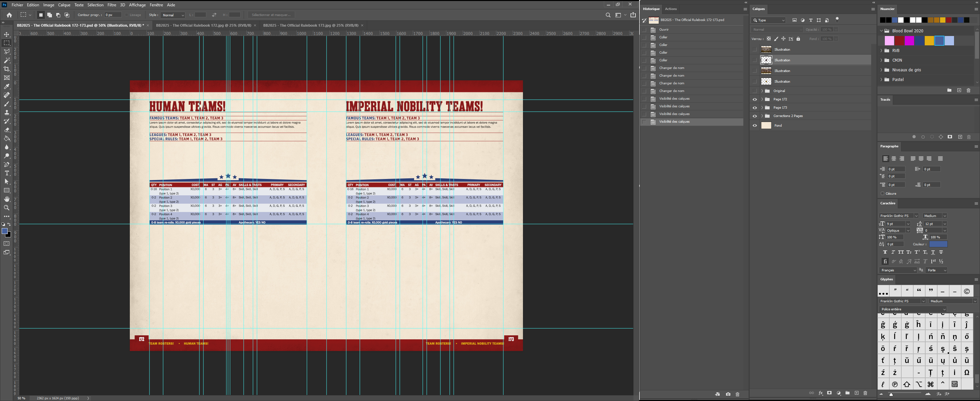Select the Hand tool
Viewport: 980px width, 401px height.
6,199
